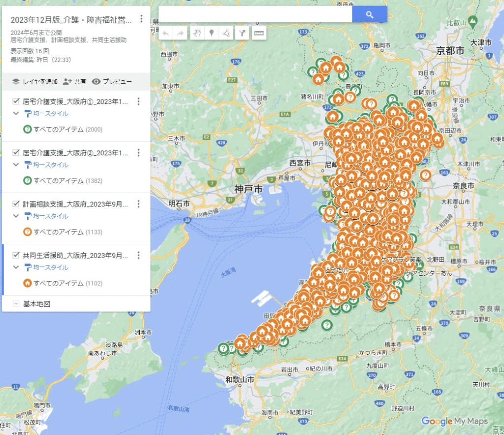Select the draw-a-line tool

tap(226, 33)
